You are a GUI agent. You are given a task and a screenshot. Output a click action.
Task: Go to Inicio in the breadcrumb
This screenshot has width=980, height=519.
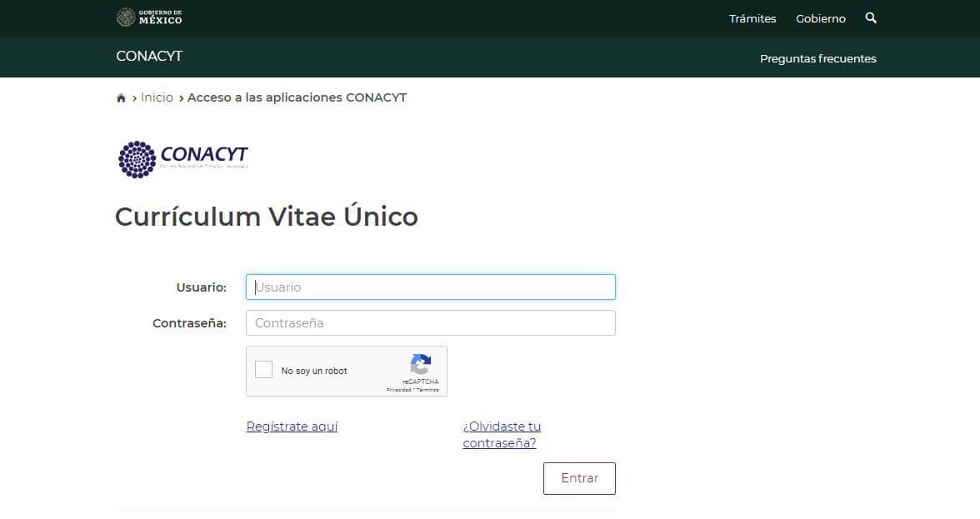tap(157, 97)
